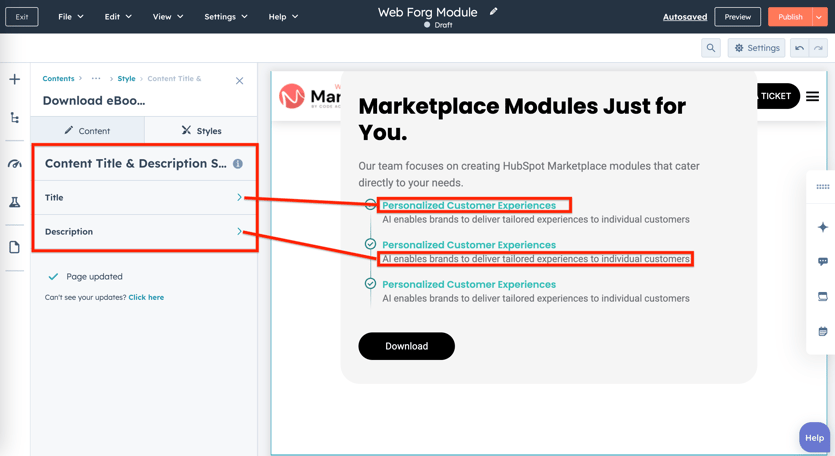This screenshot has height=456, width=835.
Task: Click info icon next to Content Title heading
Action: tap(238, 164)
